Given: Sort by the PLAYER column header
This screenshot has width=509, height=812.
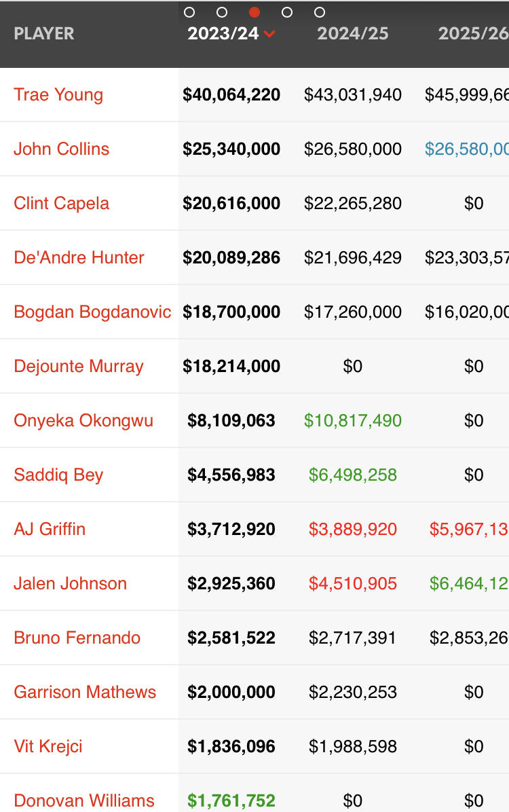Looking at the screenshot, I should click(x=44, y=34).
